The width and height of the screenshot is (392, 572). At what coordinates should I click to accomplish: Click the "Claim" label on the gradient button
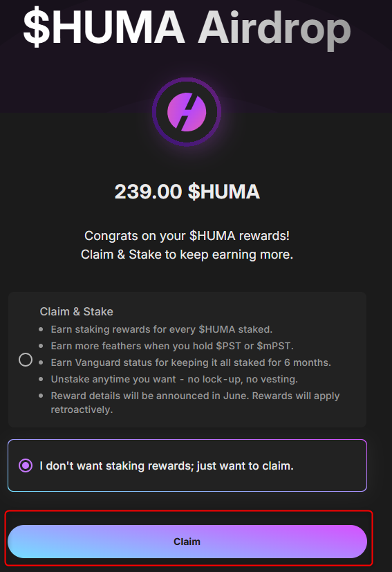[187, 542]
